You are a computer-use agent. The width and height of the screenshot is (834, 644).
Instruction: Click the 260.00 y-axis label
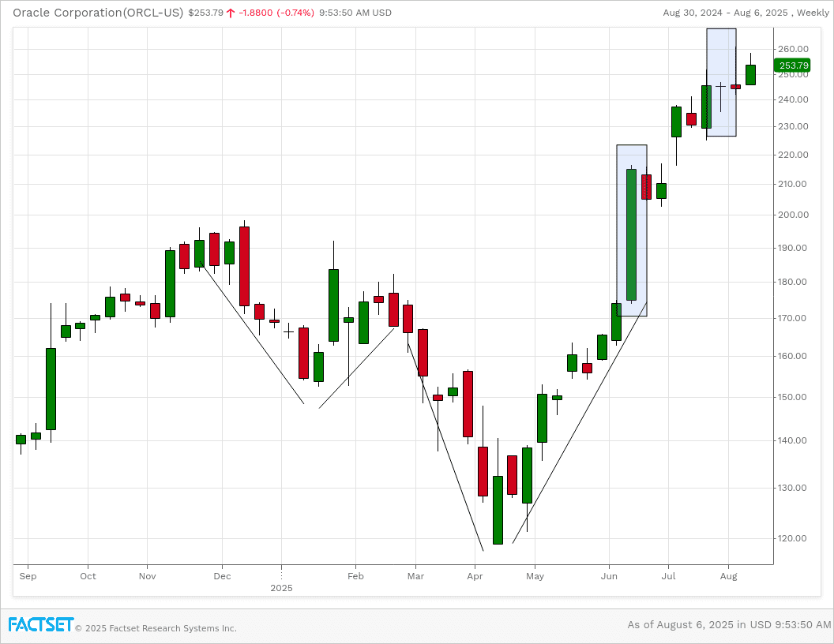(793, 50)
